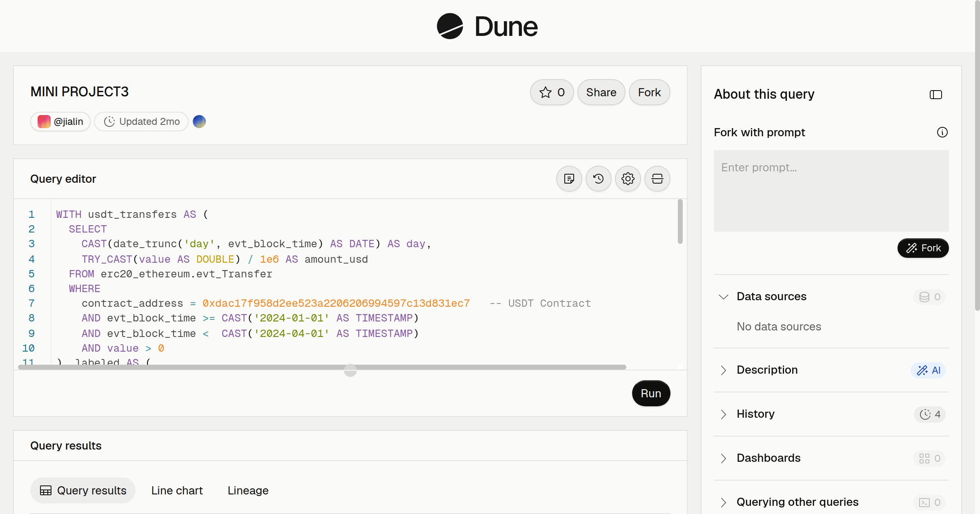Click the USDT contract address in line 7
Viewport: 980px width, 514px height.
tap(336, 303)
